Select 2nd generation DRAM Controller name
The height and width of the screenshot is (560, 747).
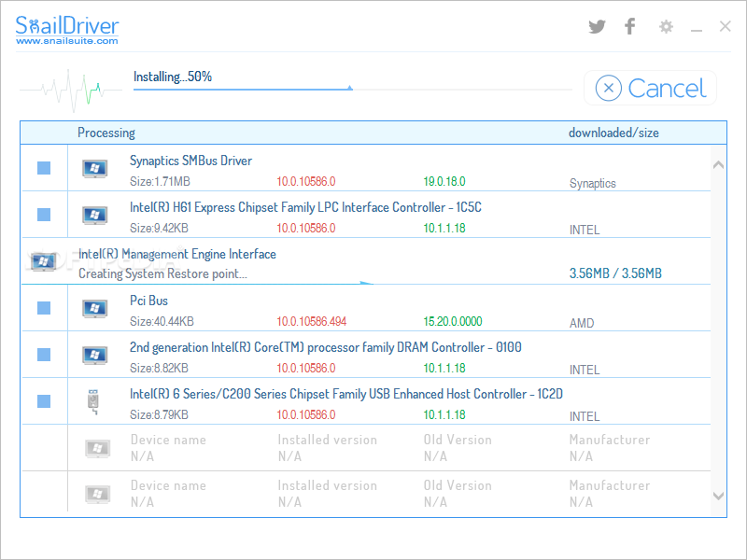[x=325, y=347]
